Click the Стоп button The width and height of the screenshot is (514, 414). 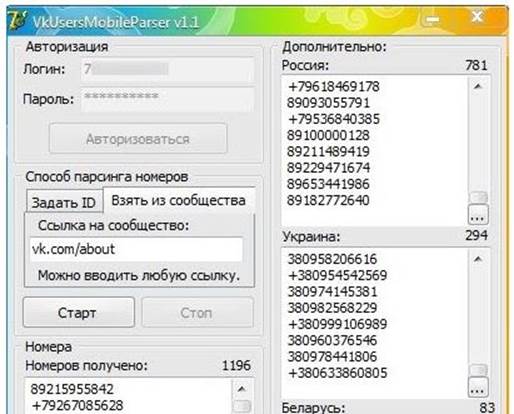197,313
